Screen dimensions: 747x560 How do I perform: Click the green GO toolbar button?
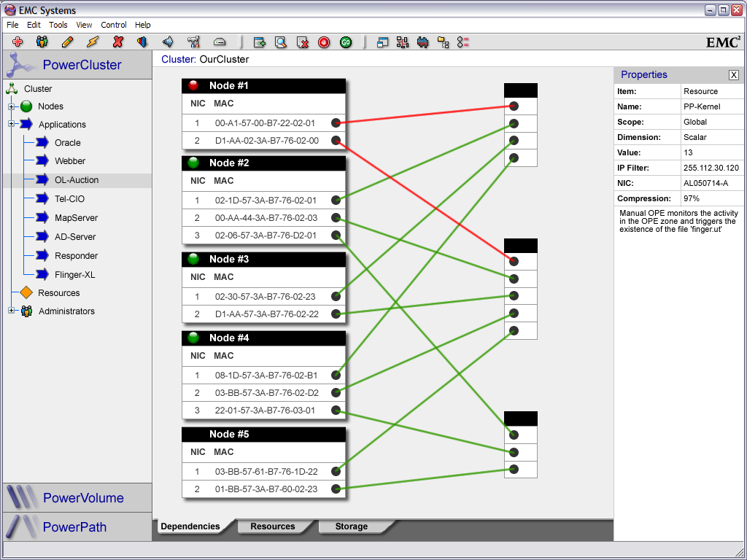(346, 42)
